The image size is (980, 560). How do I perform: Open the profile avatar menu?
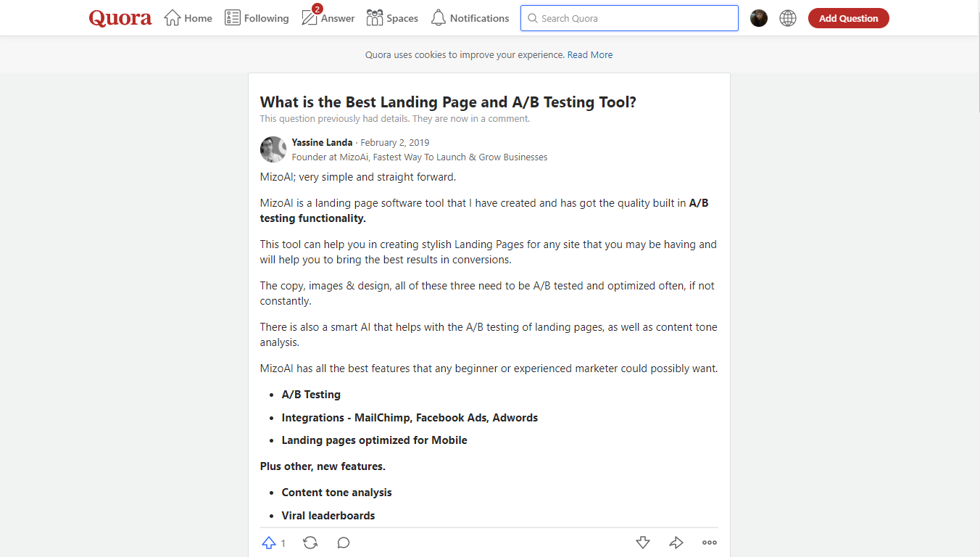[759, 18]
